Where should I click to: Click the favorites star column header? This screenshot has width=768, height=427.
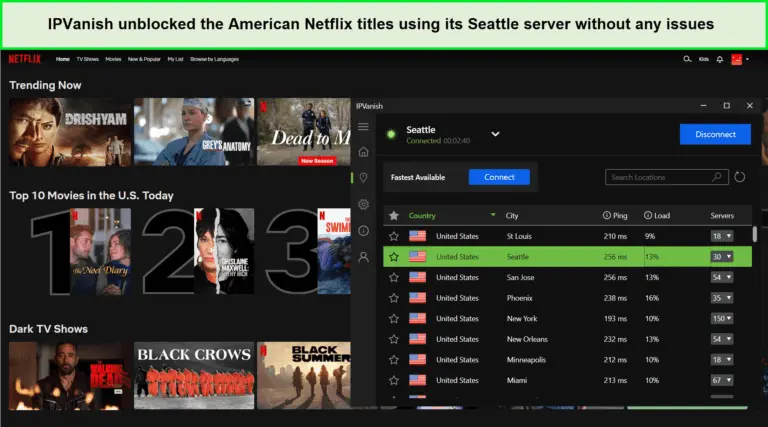[394, 215]
